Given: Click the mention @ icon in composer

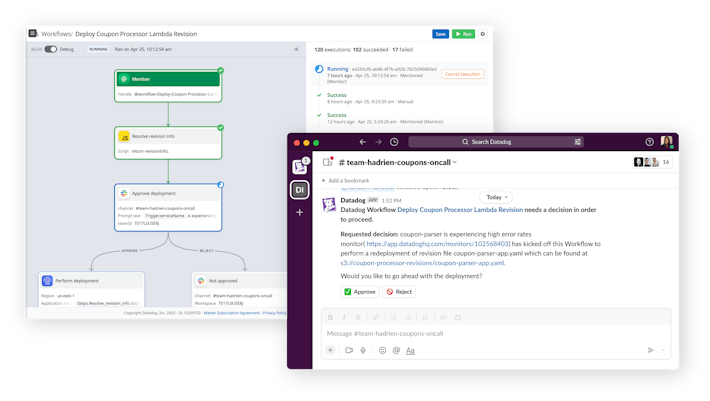Looking at the screenshot, I should point(395,350).
